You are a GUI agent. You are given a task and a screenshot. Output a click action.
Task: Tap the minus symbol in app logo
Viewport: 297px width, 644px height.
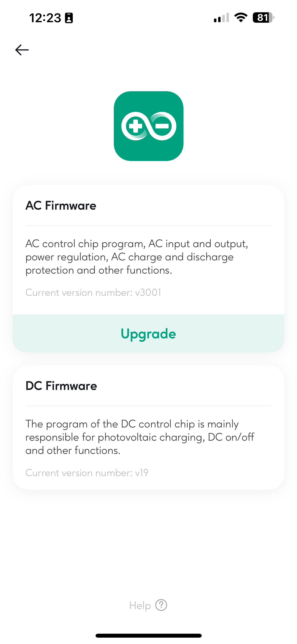pyautogui.click(x=162, y=126)
